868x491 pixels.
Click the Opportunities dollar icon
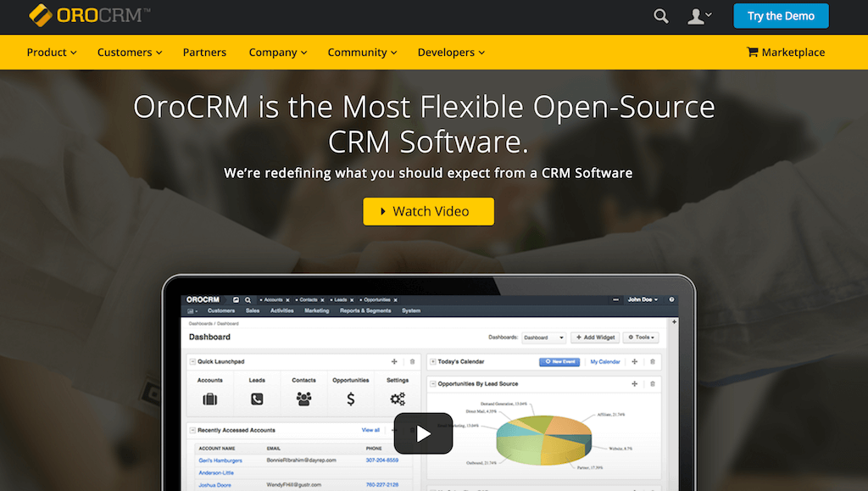pyautogui.click(x=351, y=399)
